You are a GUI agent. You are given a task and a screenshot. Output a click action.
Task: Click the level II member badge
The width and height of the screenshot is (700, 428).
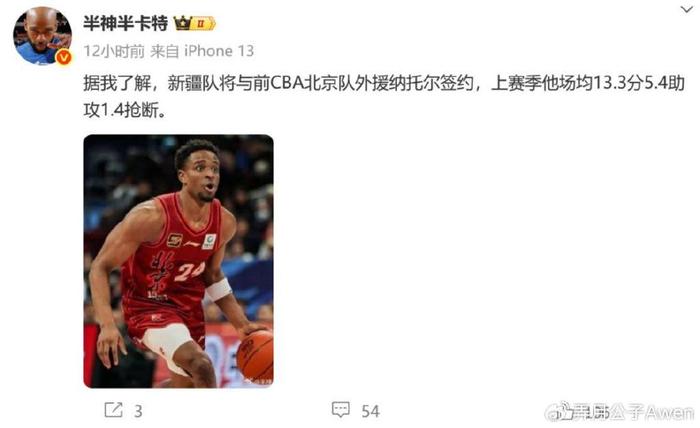pyautogui.click(x=203, y=23)
